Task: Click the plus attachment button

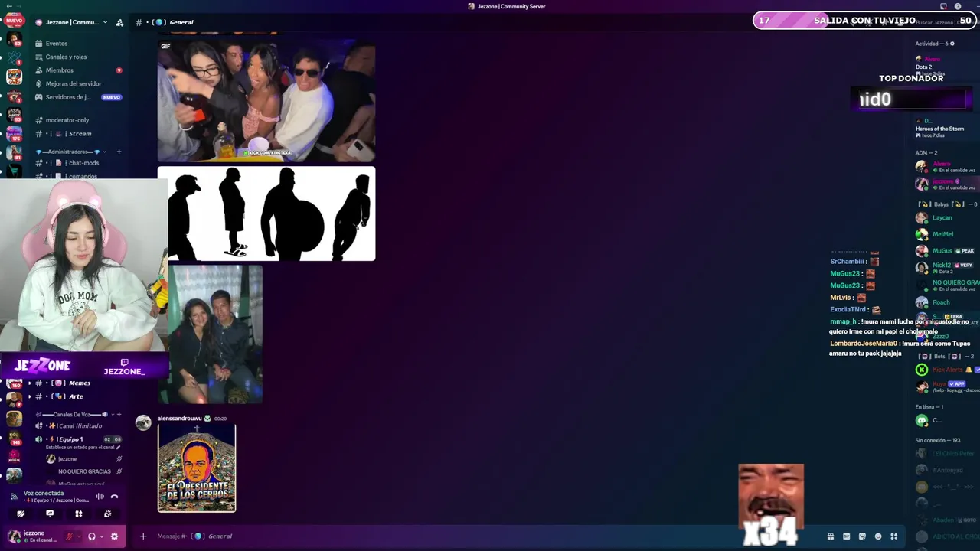Action: pyautogui.click(x=142, y=536)
